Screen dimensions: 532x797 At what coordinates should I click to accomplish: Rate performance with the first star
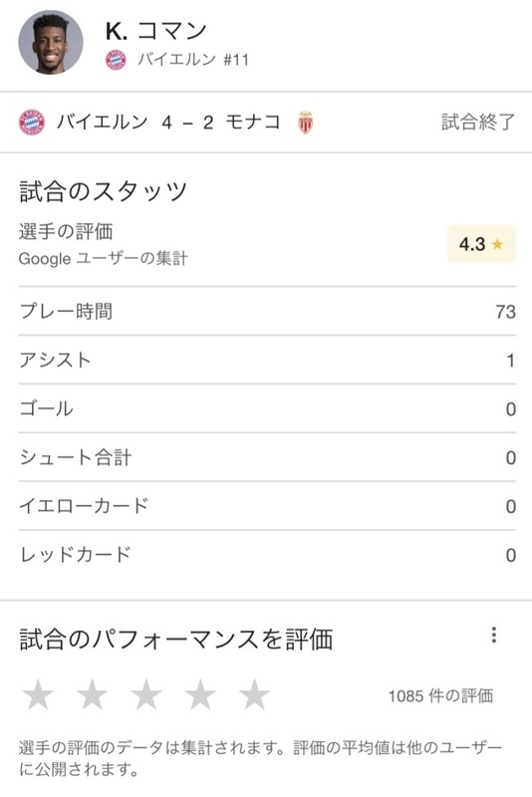point(38,694)
